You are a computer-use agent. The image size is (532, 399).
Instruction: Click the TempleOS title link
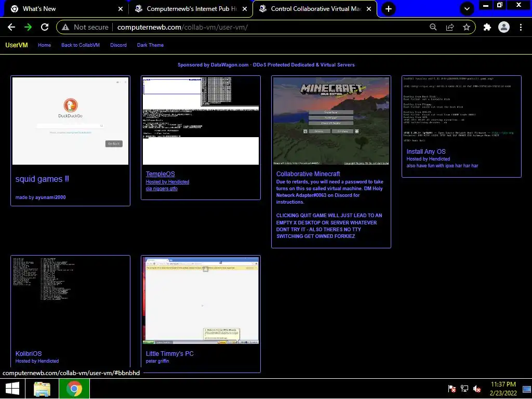tap(160, 174)
